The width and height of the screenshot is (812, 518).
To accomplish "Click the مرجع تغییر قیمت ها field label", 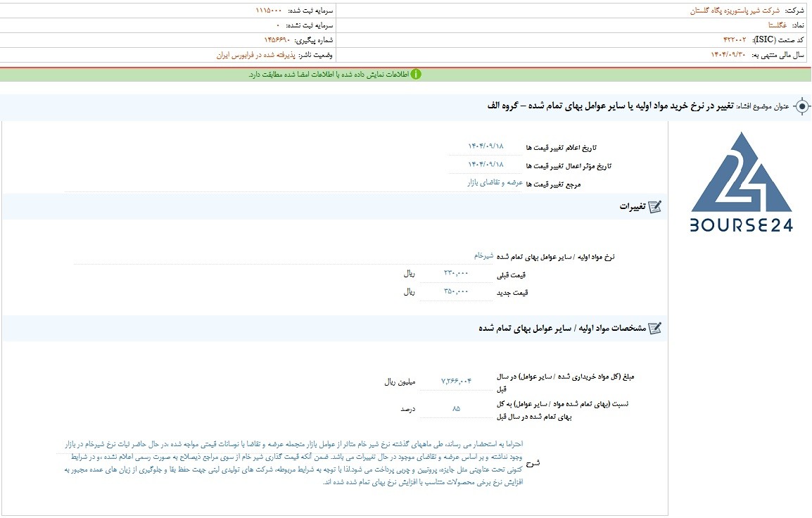I will click(554, 184).
